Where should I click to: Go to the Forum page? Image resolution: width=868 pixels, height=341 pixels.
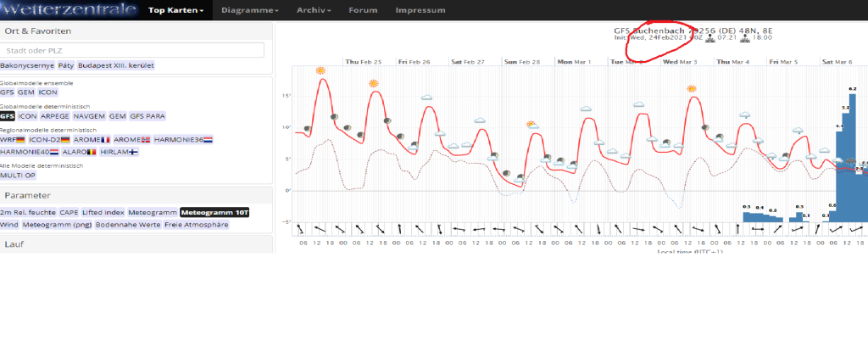[x=362, y=11]
